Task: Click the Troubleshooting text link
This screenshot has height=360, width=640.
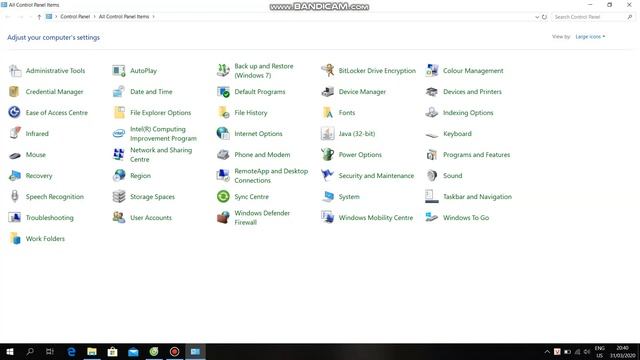Action: (x=50, y=218)
